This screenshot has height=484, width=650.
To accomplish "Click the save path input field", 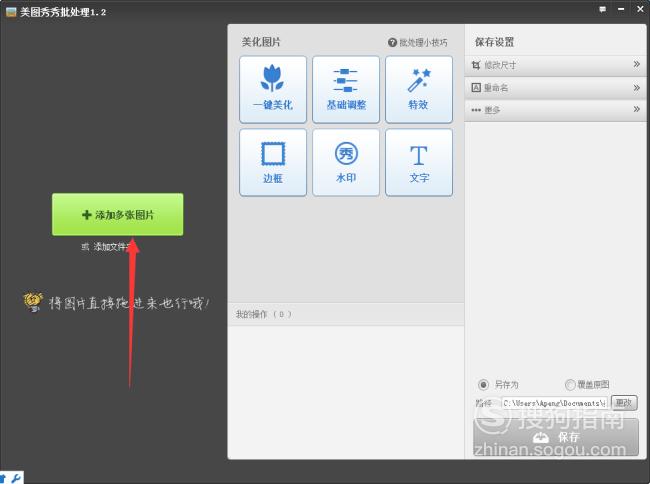I will click(x=555, y=403).
